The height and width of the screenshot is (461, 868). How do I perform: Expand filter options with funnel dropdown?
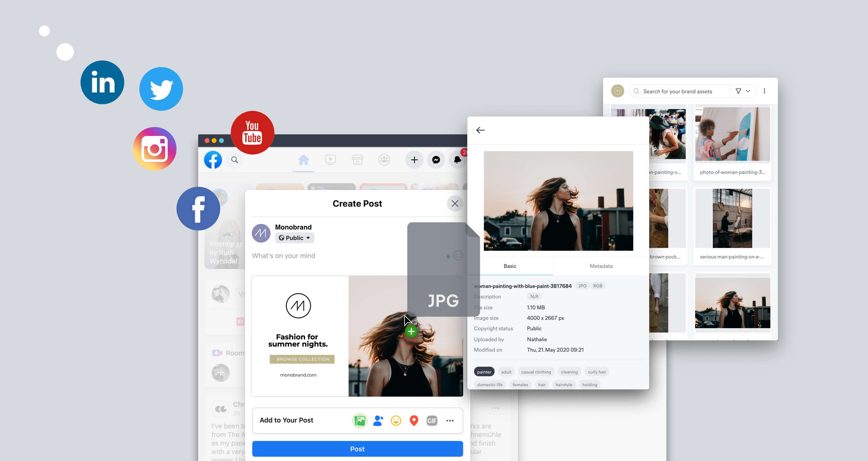point(743,91)
